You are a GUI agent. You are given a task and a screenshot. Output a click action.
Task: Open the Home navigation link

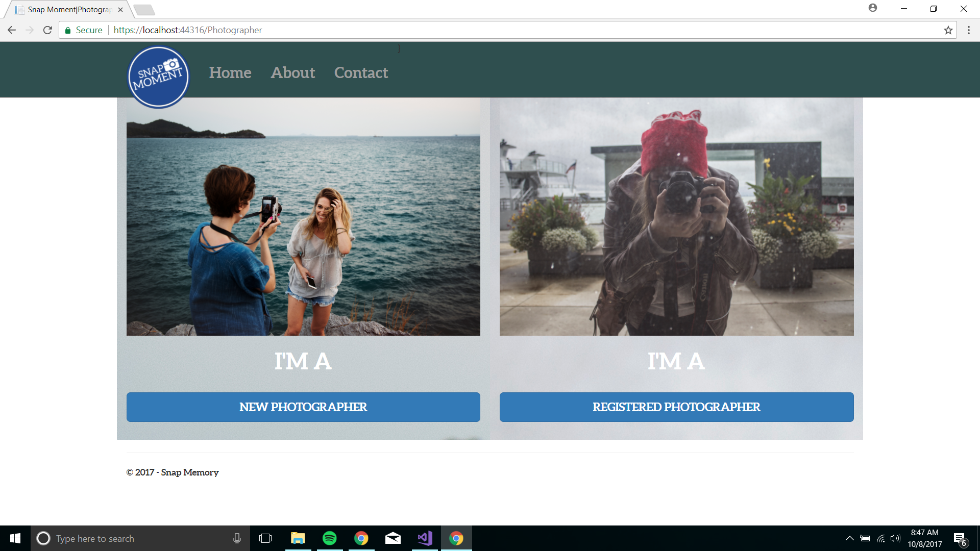coord(230,73)
